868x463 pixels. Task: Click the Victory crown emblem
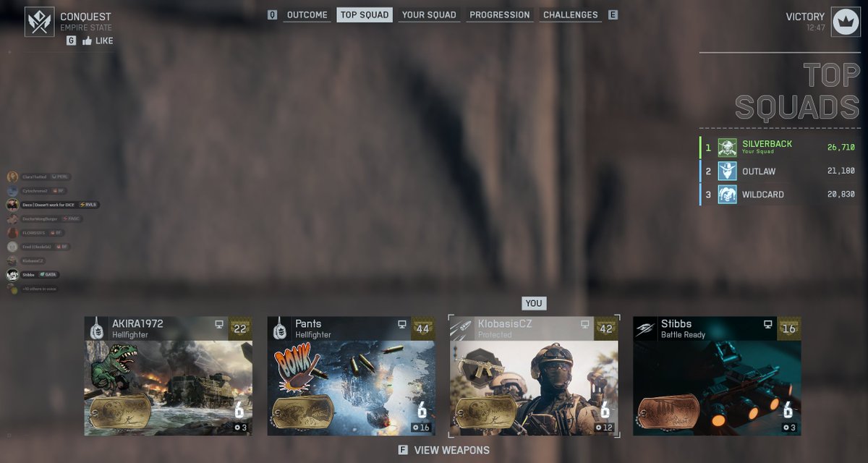click(x=845, y=22)
